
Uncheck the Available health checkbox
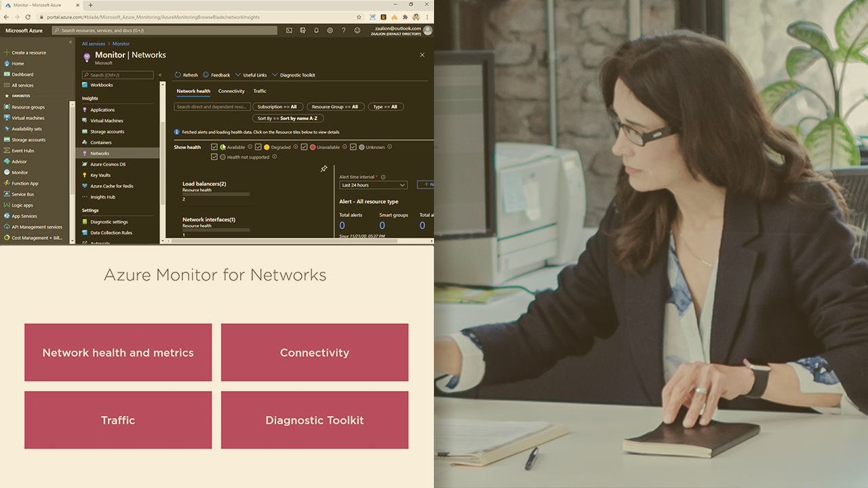click(214, 147)
